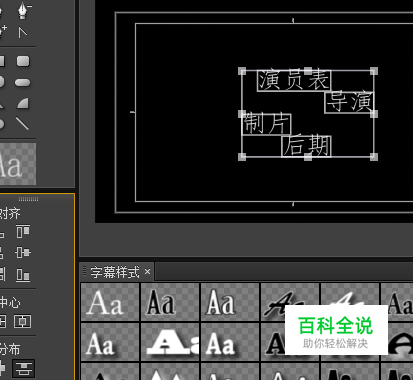Select the Line tool

point(22,123)
